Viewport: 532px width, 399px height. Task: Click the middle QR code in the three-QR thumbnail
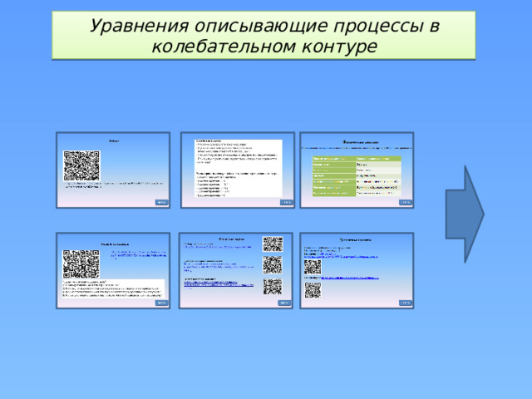point(273,265)
